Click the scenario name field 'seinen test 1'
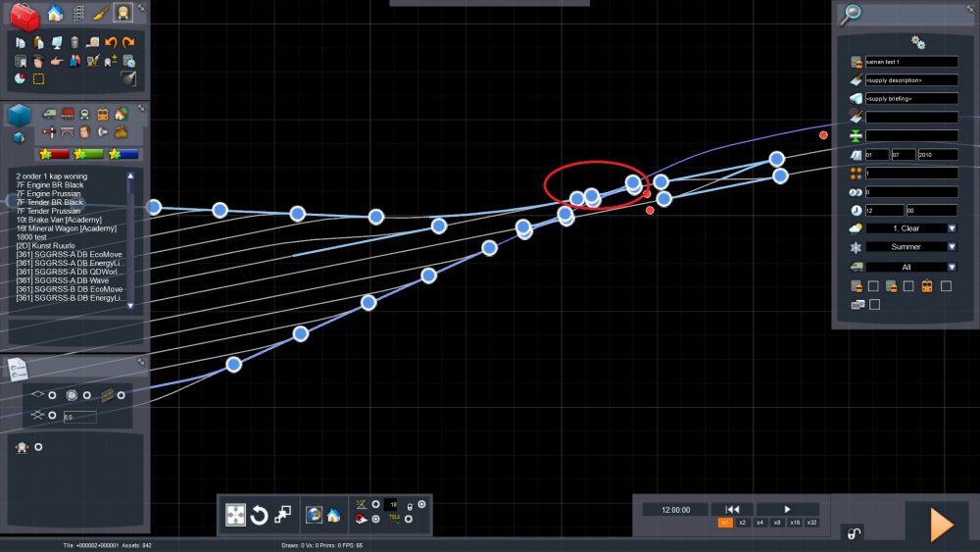Screen dimensions: 980x552 (x=910, y=62)
